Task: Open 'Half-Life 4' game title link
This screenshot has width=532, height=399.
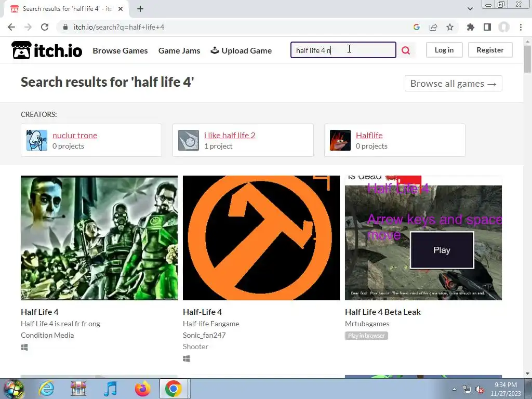Action: pos(202,312)
